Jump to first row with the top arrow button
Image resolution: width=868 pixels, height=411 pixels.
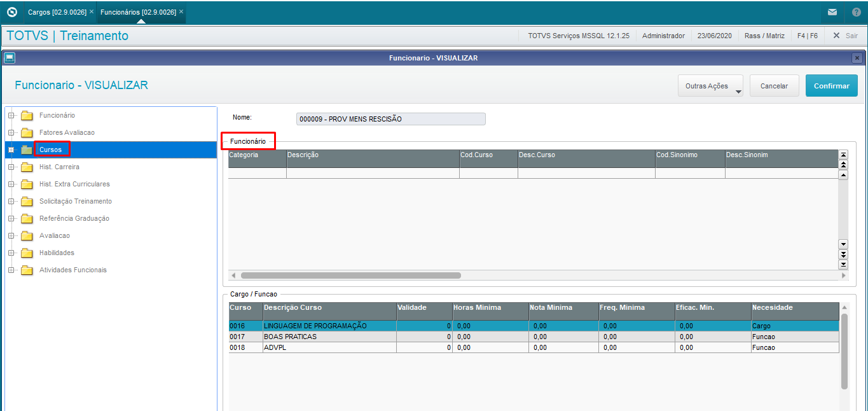(x=843, y=155)
